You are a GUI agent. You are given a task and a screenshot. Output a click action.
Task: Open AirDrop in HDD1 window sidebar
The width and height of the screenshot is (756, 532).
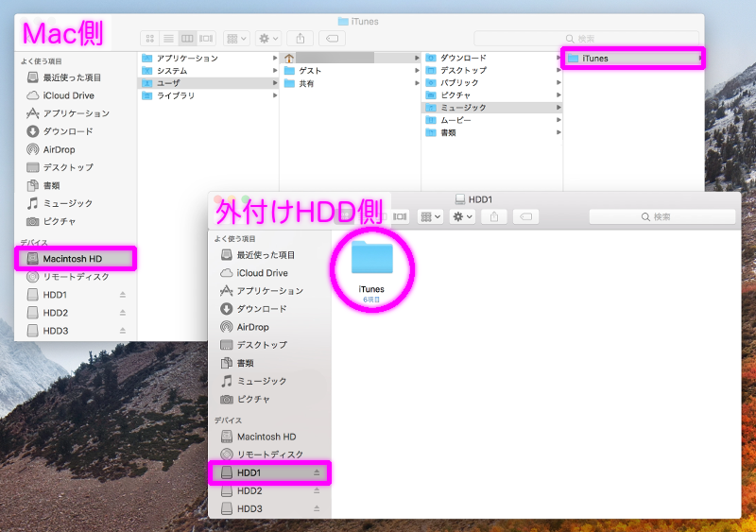click(x=245, y=327)
